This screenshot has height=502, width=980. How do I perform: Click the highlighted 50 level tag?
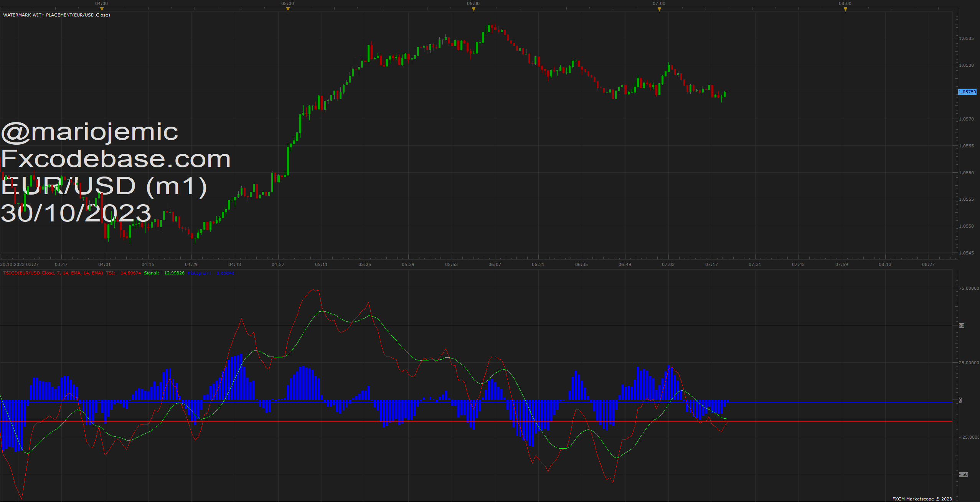[x=962, y=325]
